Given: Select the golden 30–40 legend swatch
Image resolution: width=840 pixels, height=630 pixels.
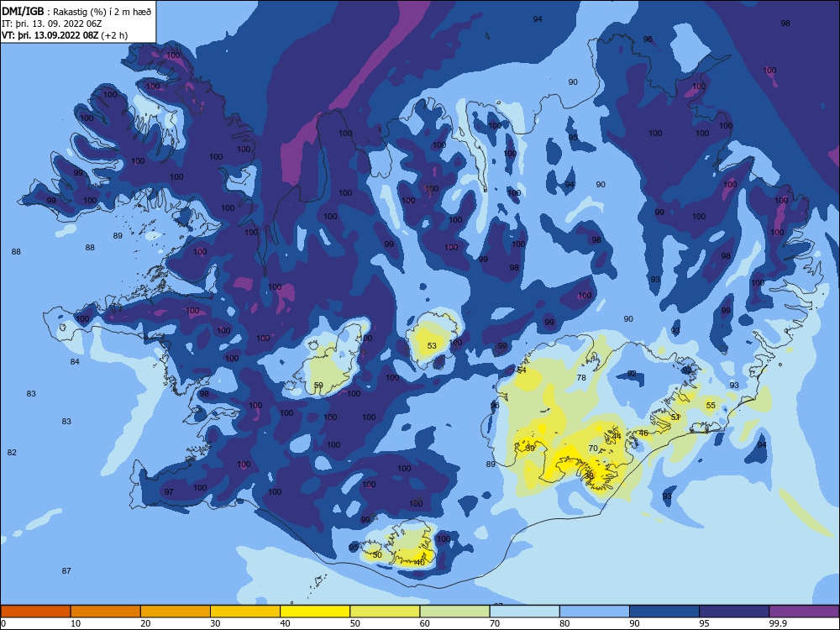Looking at the screenshot, I should click(x=245, y=612).
